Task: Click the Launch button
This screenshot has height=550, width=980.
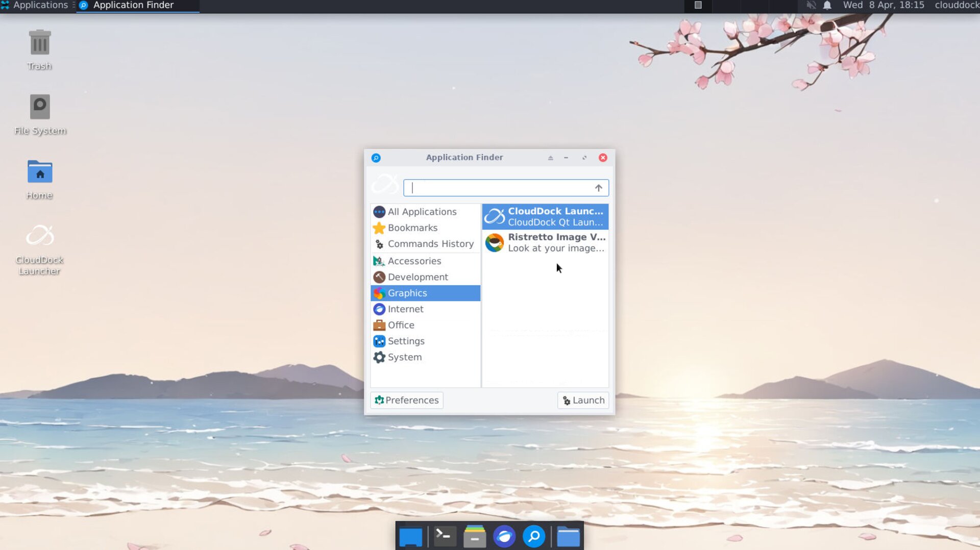Action: [x=583, y=401]
